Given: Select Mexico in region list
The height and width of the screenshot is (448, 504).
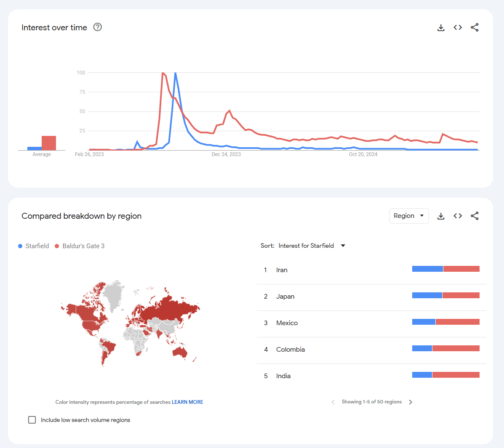Looking at the screenshot, I should pyautogui.click(x=371, y=323).
